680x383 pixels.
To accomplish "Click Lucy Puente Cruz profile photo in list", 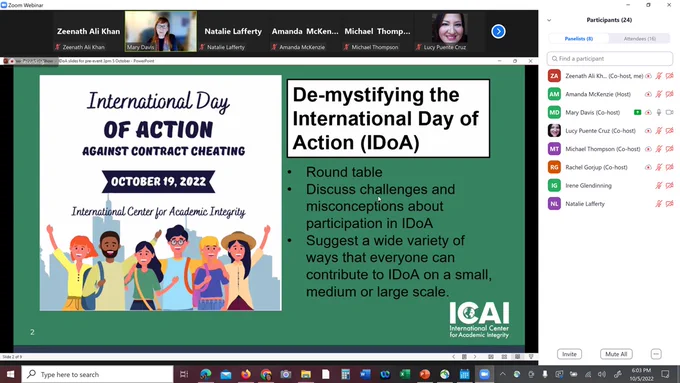I will 554,131.
